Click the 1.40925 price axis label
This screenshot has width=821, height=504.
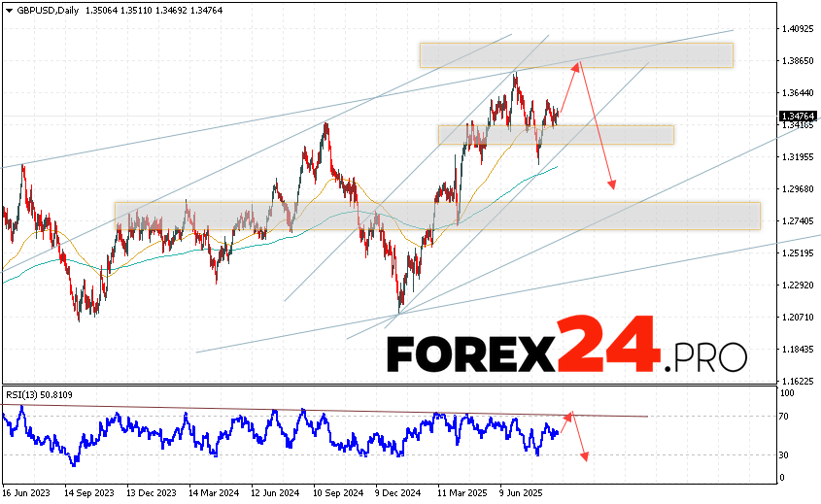(x=797, y=29)
